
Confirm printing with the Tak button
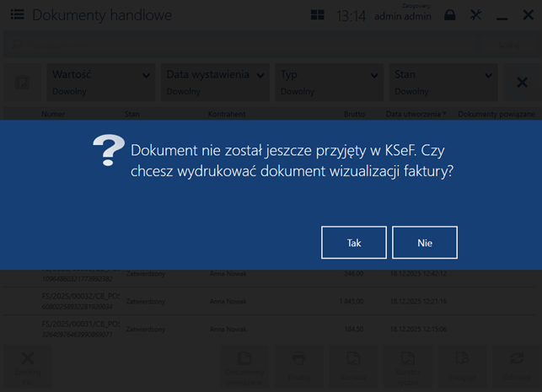354,242
